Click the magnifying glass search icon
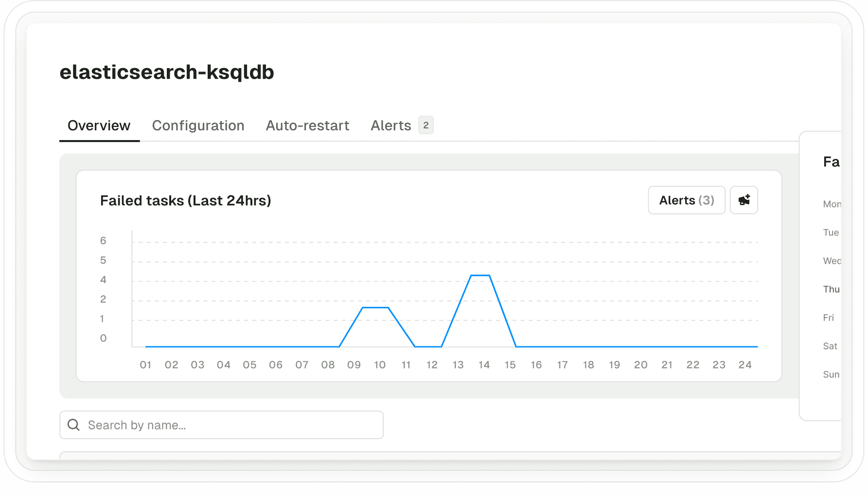 [x=73, y=425]
